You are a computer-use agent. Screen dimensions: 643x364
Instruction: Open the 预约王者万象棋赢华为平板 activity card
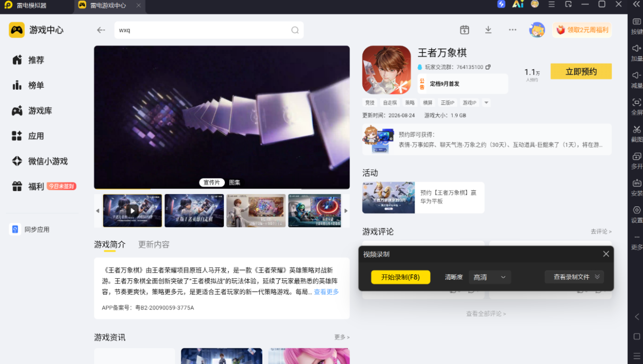click(423, 198)
